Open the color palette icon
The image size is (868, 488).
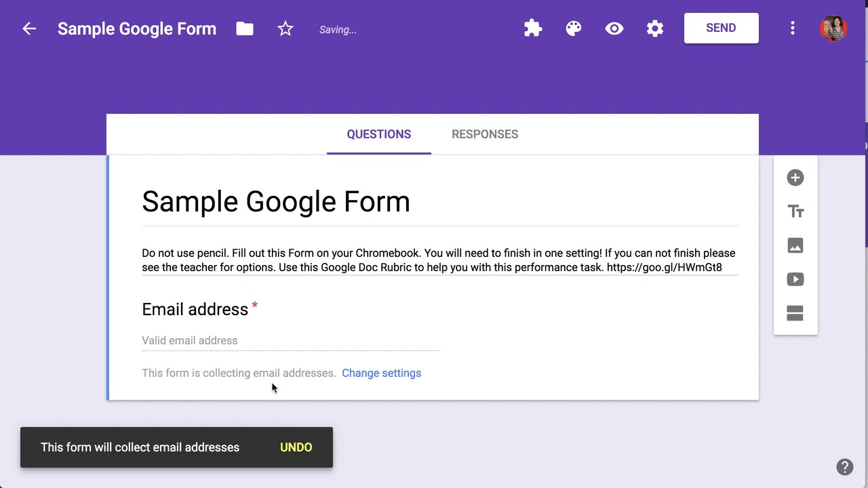click(x=574, y=28)
